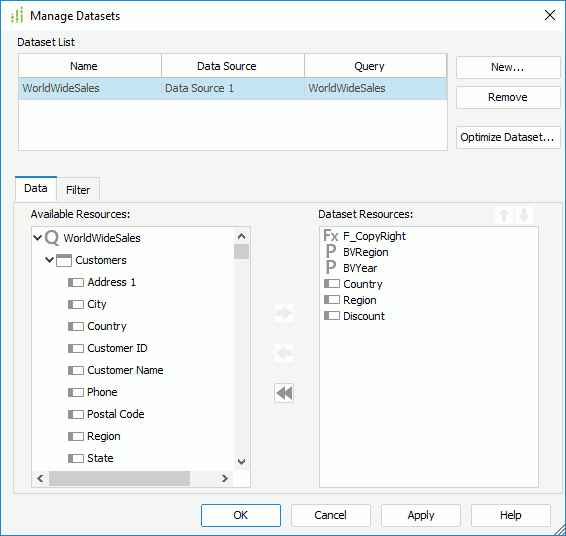Click the field icon beside State
This screenshot has height=536, width=566.
pos(76,458)
